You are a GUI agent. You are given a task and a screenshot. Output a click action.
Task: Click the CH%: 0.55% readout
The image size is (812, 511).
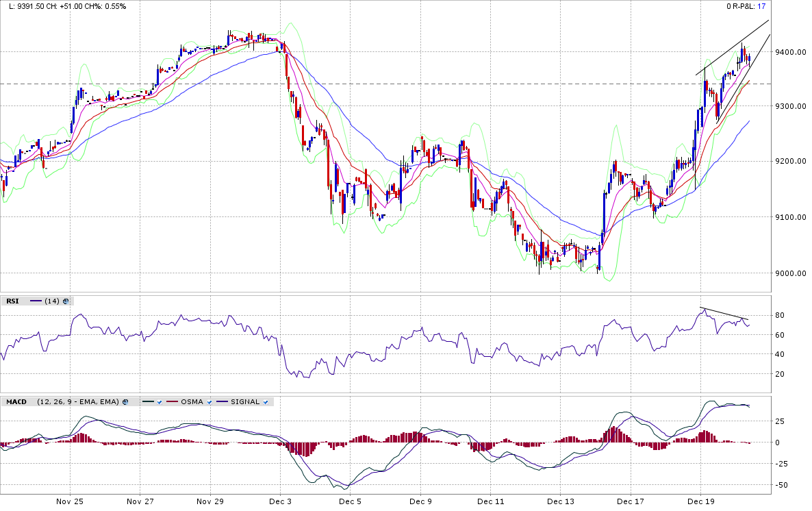coord(107,6)
